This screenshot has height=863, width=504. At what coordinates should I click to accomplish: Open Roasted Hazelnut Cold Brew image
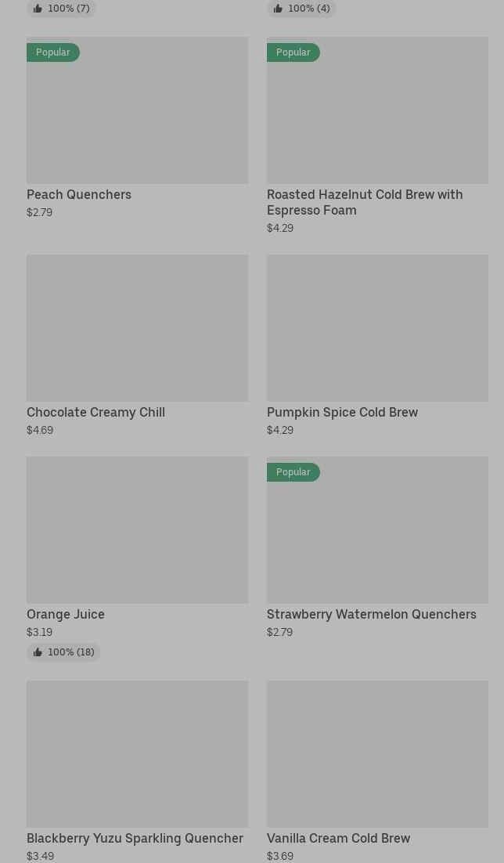tap(377, 110)
